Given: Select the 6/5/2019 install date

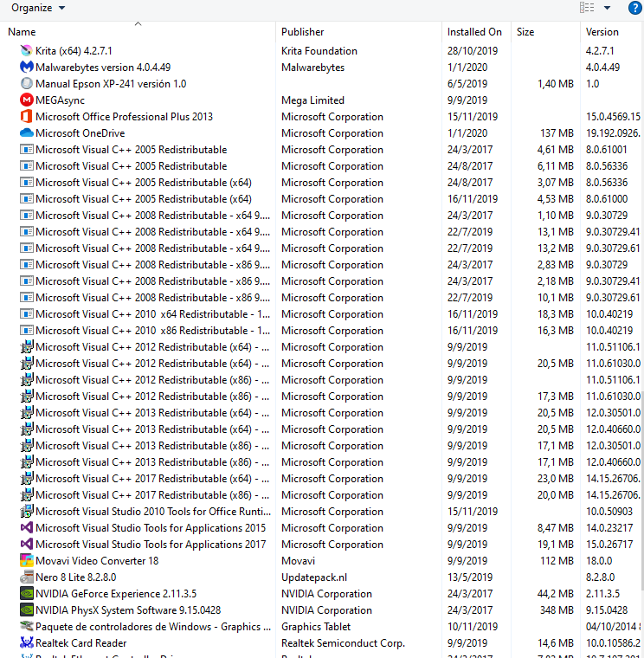Looking at the screenshot, I should pos(467,83).
